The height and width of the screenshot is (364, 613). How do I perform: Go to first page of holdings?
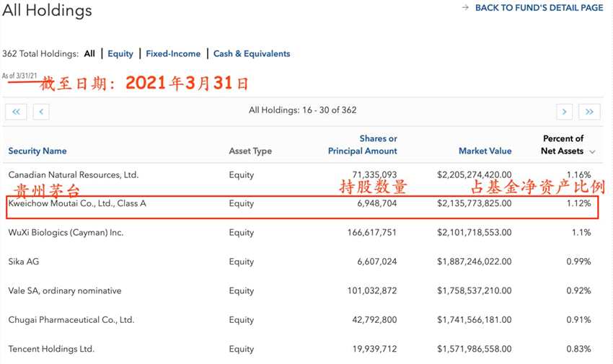click(16, 111)
